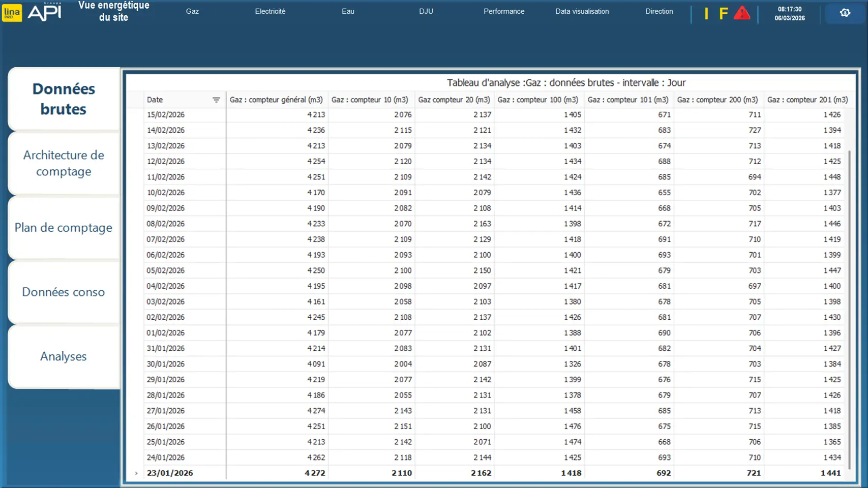
Task: Switch to Architecture de comptage tab
Action: pos(64,163)
